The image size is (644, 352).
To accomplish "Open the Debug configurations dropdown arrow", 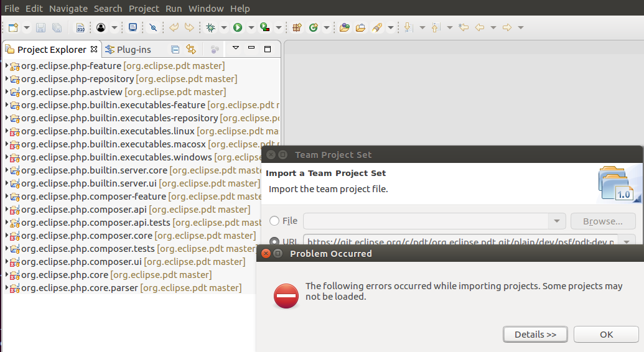I will tap(224, 27).
